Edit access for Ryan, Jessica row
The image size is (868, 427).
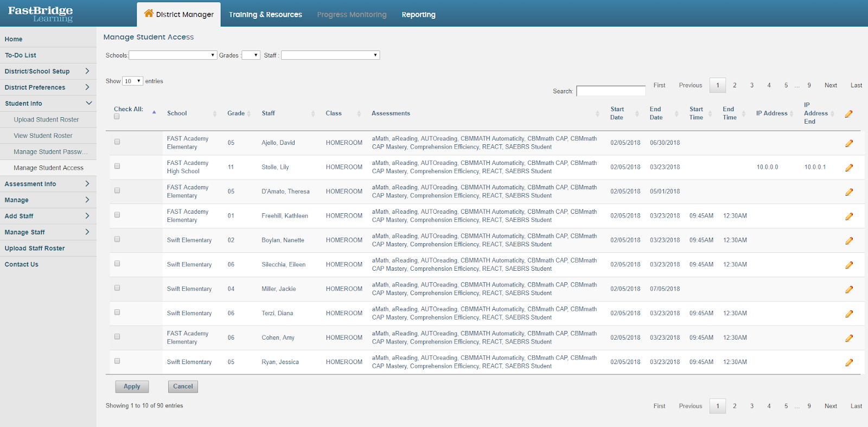[x=849, y=362]
